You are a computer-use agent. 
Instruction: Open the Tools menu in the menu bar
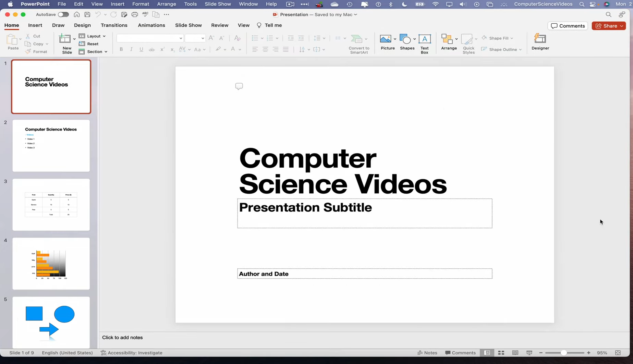[x=190, y=4]
